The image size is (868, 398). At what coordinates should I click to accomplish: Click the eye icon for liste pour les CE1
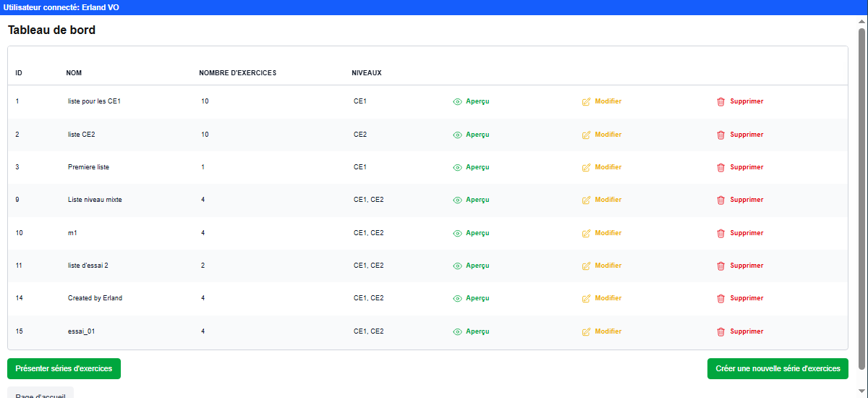point(457,102)
